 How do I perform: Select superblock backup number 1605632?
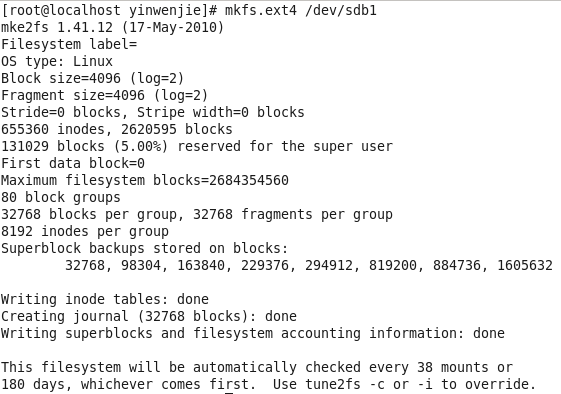(525, 266)
